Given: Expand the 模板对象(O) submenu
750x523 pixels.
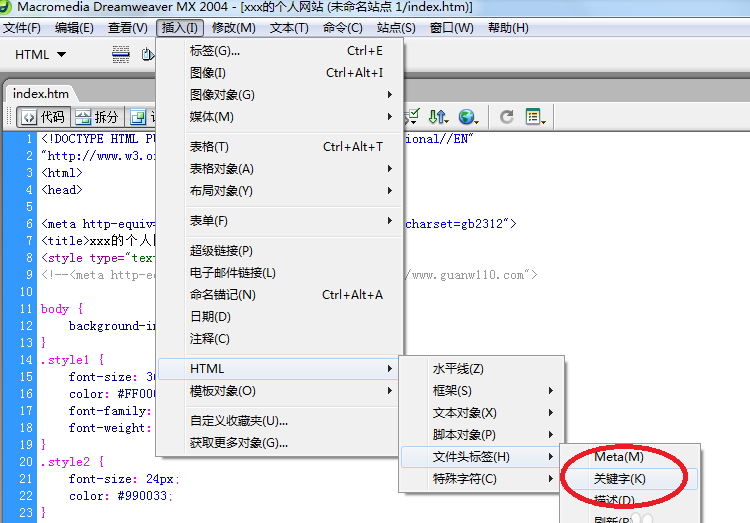Looking at the screenshot, I should 278,391.
